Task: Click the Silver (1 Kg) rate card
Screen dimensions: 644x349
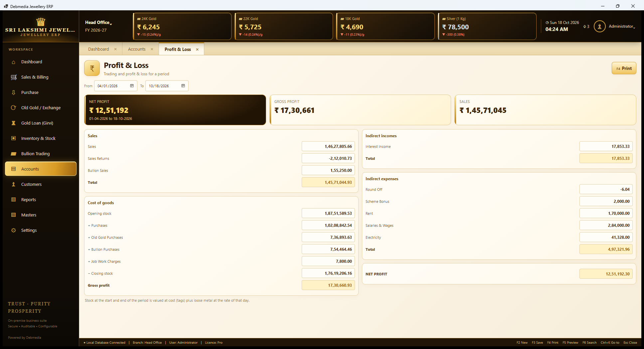Action: click(487, 26)
